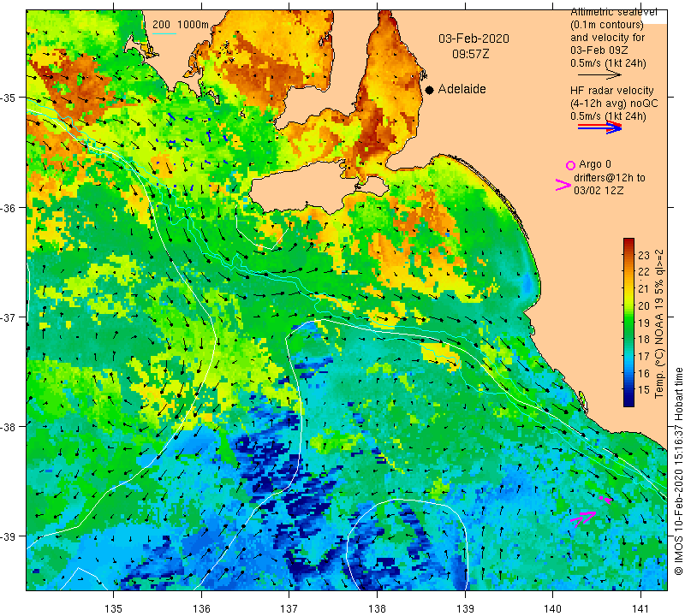Click the color bar label 20
This screenshot has width=685, height=616.
[644, 306]
